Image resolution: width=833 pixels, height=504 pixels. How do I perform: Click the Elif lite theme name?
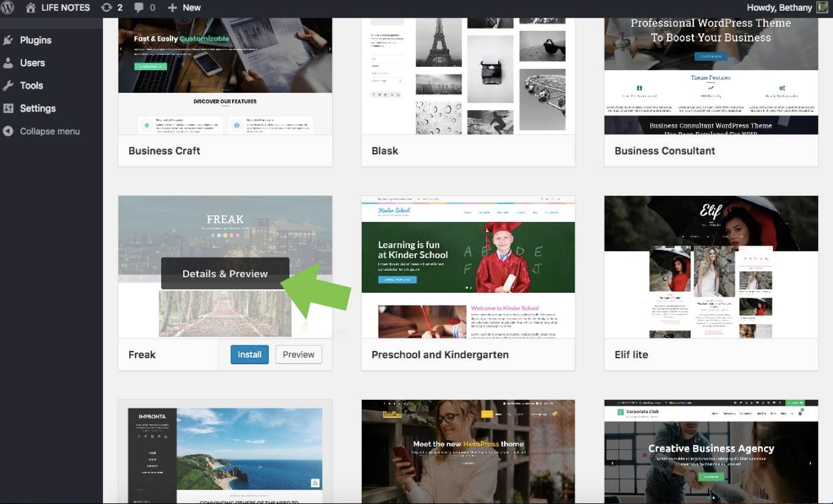click(631, 355)
